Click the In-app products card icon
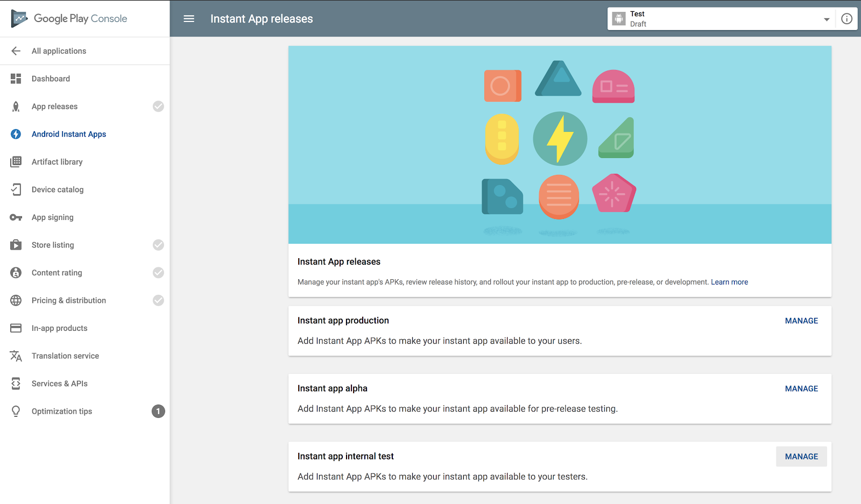Screen dimensions: 861x504 pyautogui.click(x=16, y=328)
